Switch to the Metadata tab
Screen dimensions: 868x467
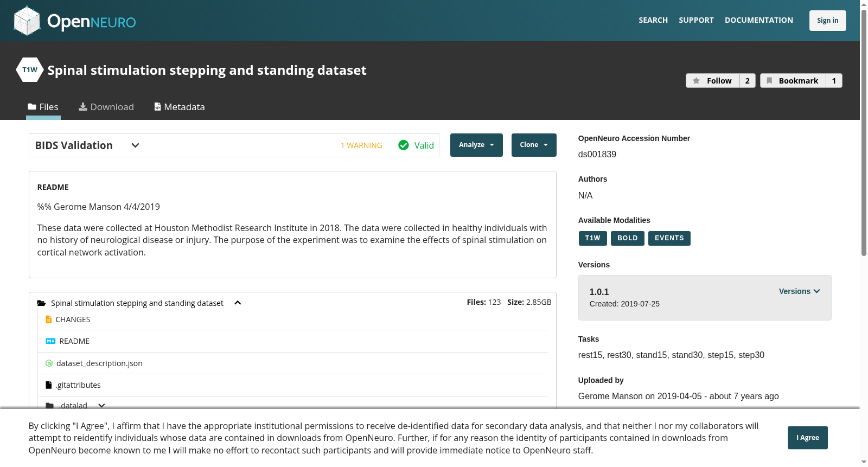180,107
